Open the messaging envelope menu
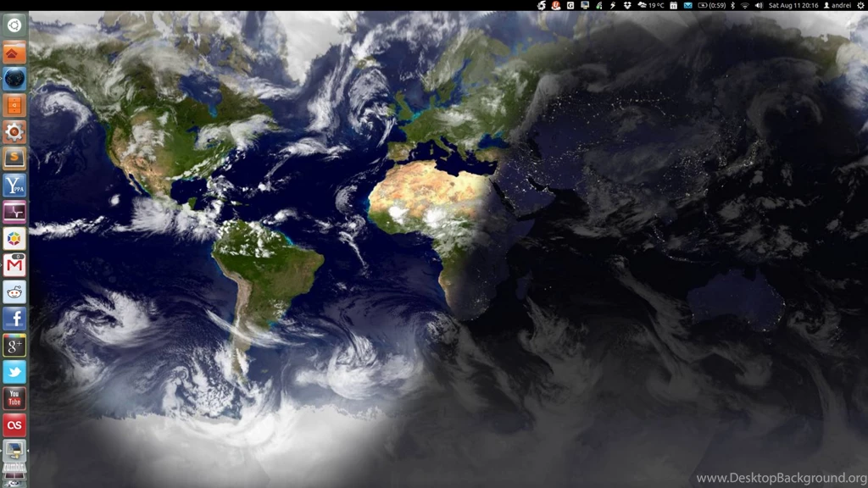The height and width of the screenshot is (488, 868). 688,6
